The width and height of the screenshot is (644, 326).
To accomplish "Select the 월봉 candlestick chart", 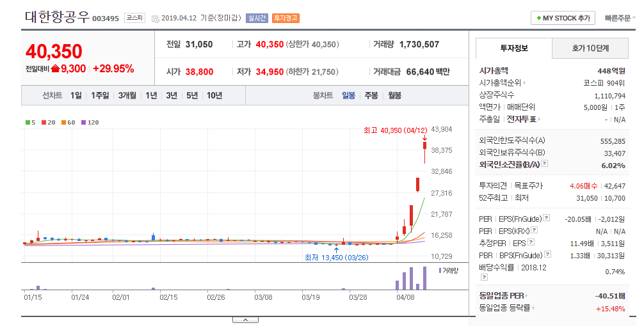I will pyautogui.click(x=395, y=95).
